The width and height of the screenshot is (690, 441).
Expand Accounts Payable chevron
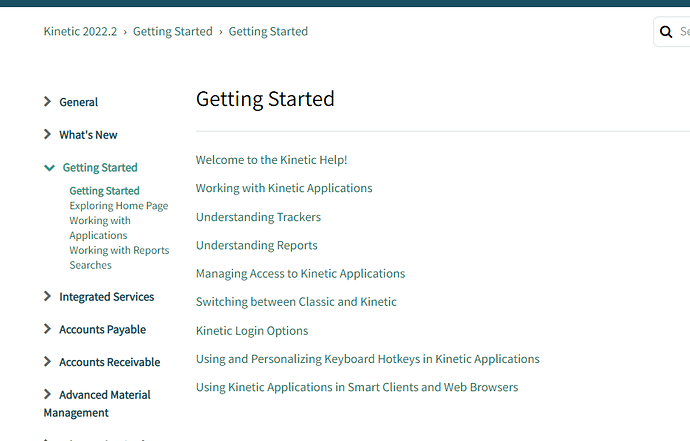tap(48, 329)
